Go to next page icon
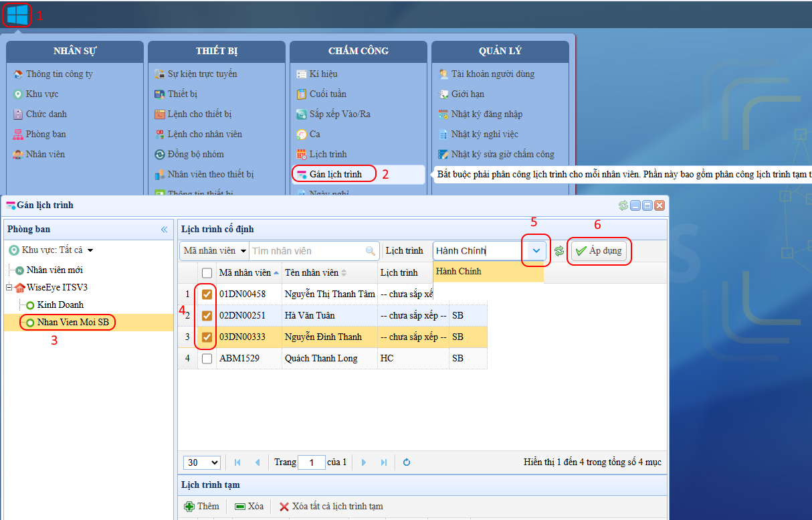The image size is (812, 520). point(363,462)
